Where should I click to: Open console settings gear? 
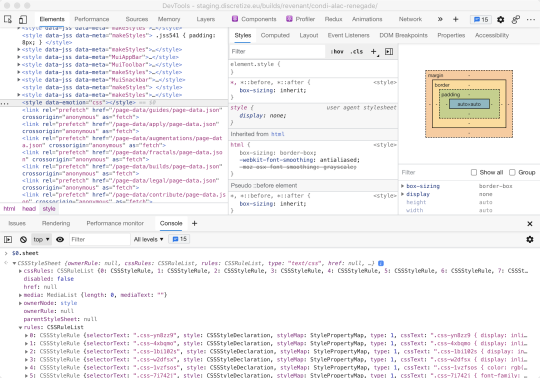pos(530,239)
